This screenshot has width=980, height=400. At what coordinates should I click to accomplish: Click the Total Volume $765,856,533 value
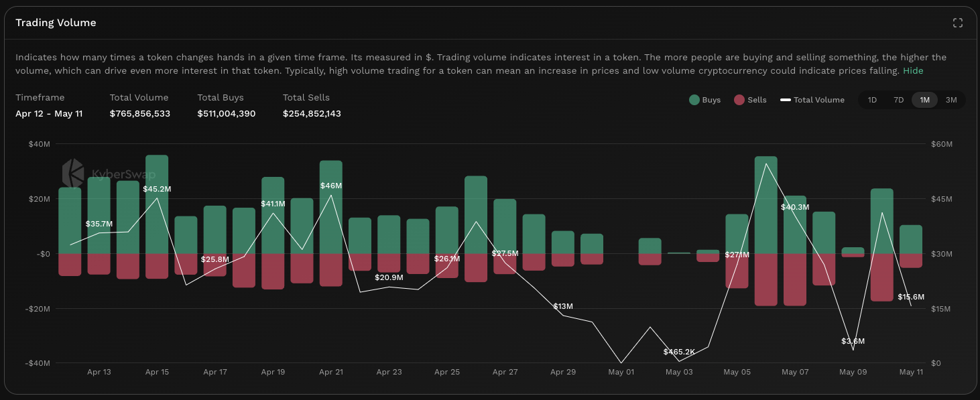tap(139, 114)
